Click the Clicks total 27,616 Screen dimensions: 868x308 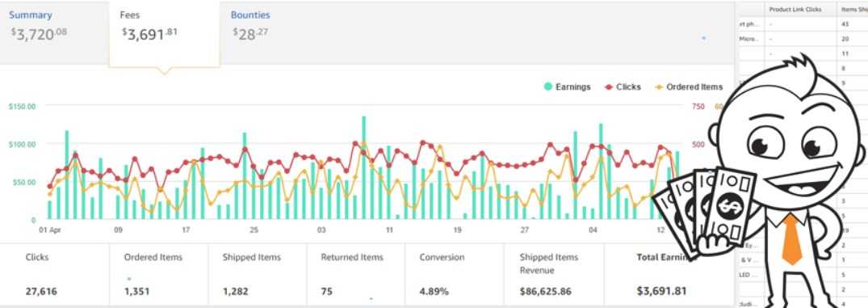click(x=41, y=291)
